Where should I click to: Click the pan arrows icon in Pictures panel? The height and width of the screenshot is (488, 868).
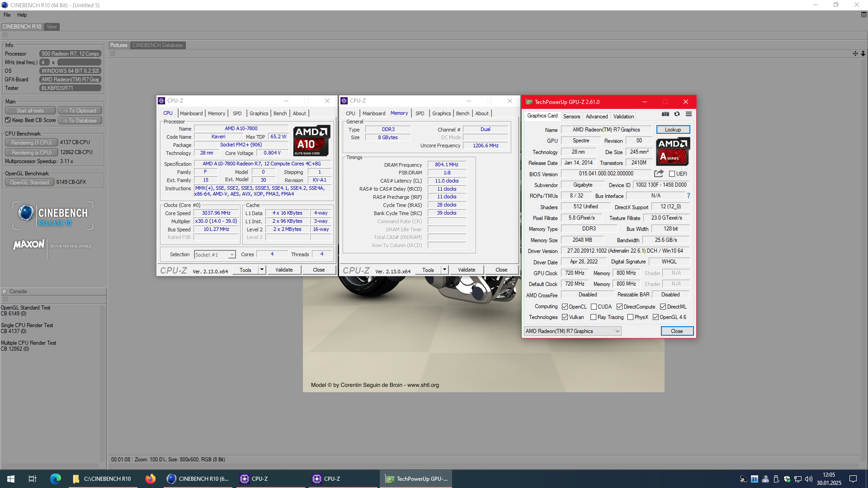(x=855, y=53)
